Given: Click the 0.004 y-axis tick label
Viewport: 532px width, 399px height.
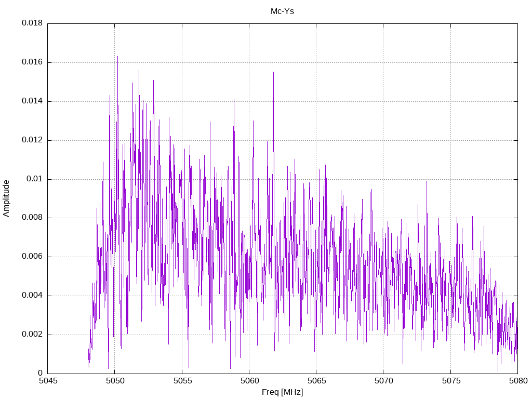Looking at the screenshot, I should [x=32, y=296].
